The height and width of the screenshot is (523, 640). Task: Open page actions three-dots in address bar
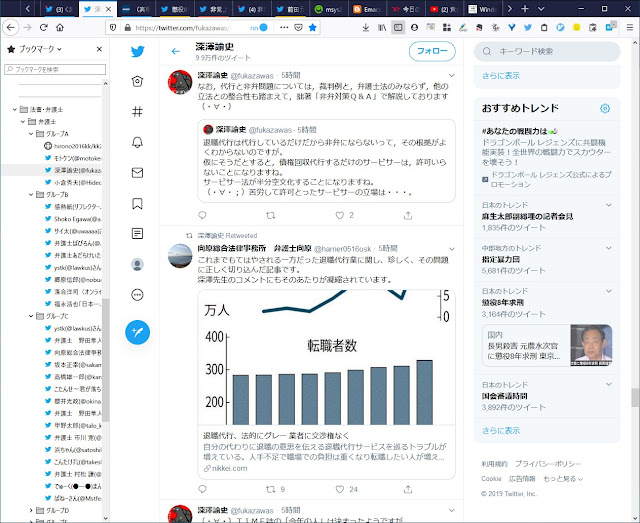click(284, 27)
